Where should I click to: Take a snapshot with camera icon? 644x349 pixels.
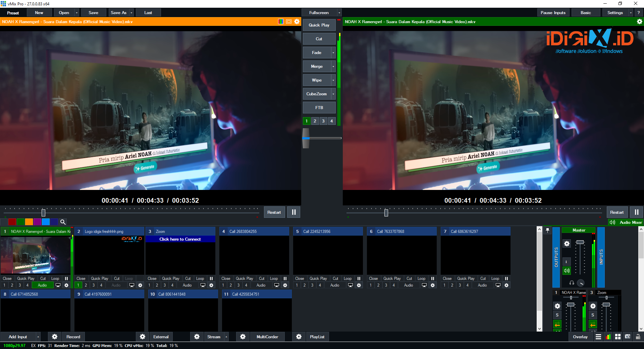pos(628,337)
